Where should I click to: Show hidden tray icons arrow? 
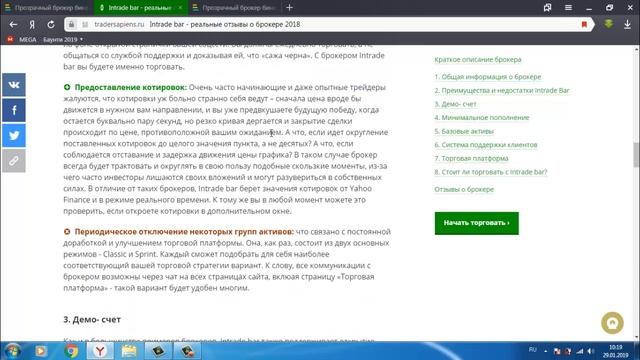tap(546, 351)
